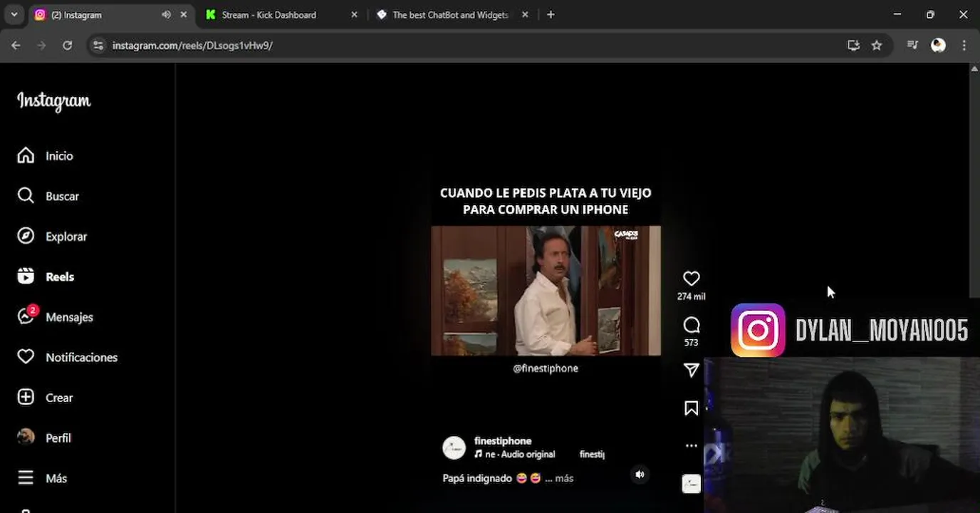Mute the Instagram tab audio icon

click(166, 15)
